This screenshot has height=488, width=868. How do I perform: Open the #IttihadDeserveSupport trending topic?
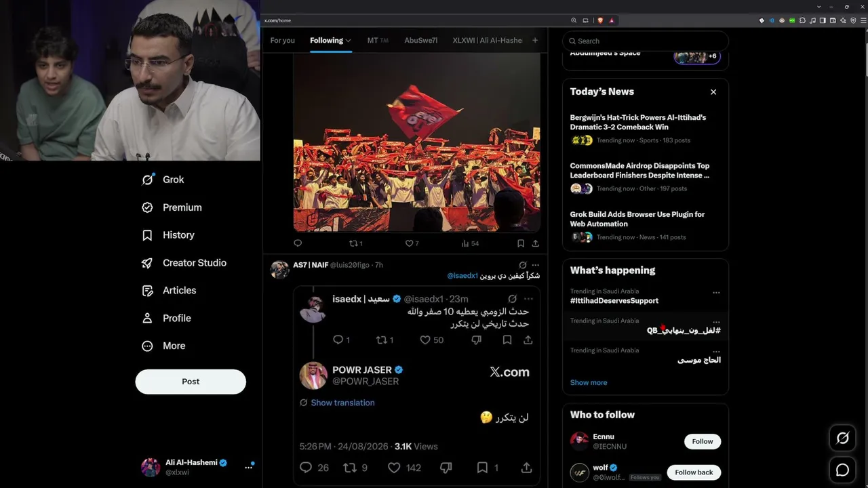[x=614, y=301]
